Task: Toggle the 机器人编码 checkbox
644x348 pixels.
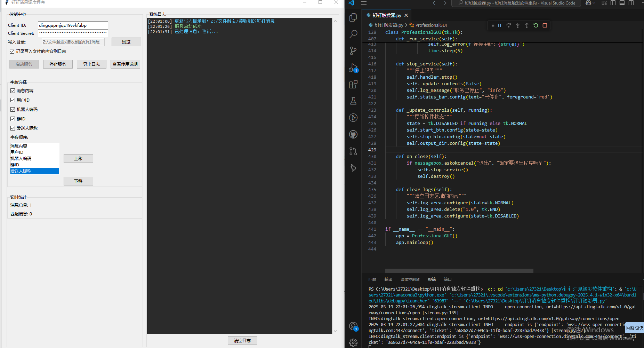Action: 13,110
